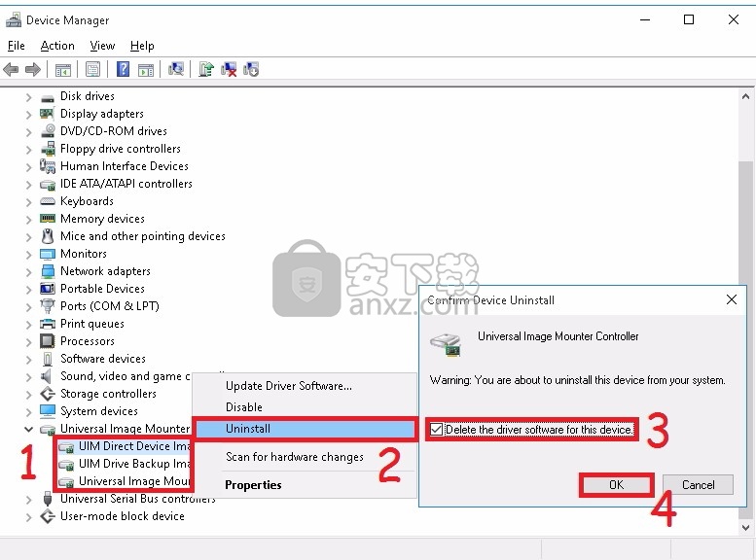
Task: Confirm uninstall with the OK button
Action: click(616, 485)
